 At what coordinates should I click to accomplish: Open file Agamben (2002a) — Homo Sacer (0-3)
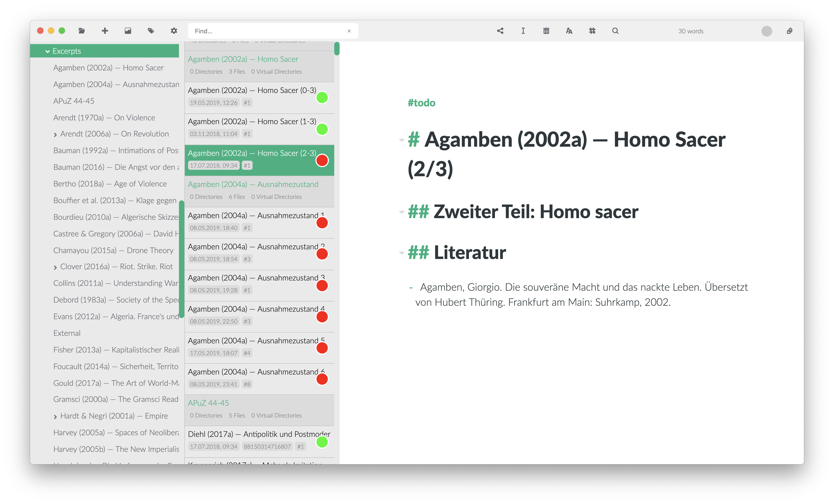click(259, 98)
